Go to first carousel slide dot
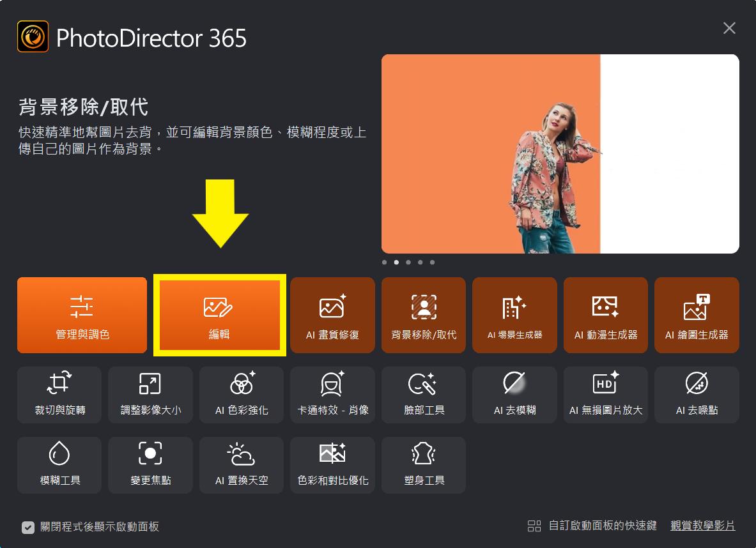The height and width of the screenshot is (548, 756). (x=384, y=263)
